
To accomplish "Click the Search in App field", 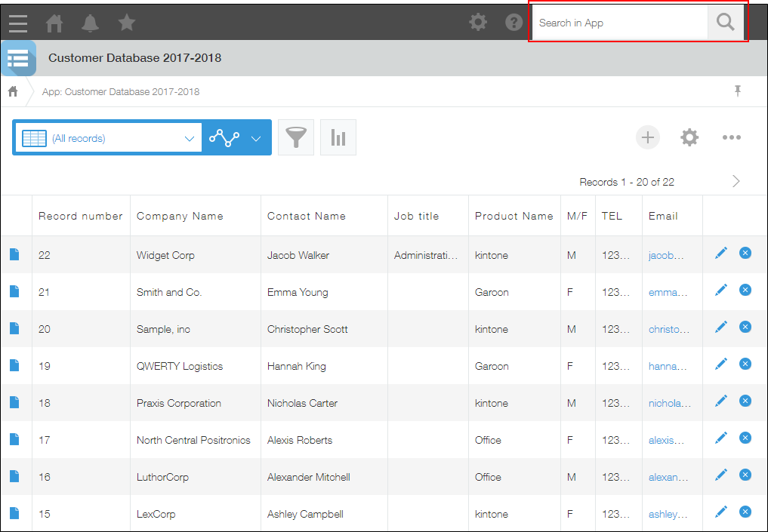I will tap(619, 23).
